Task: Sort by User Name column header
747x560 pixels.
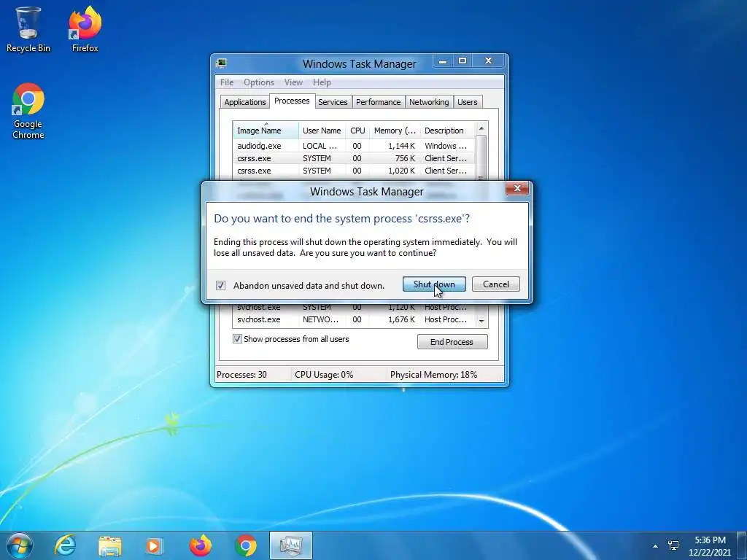Action: (x=322, y=130)
